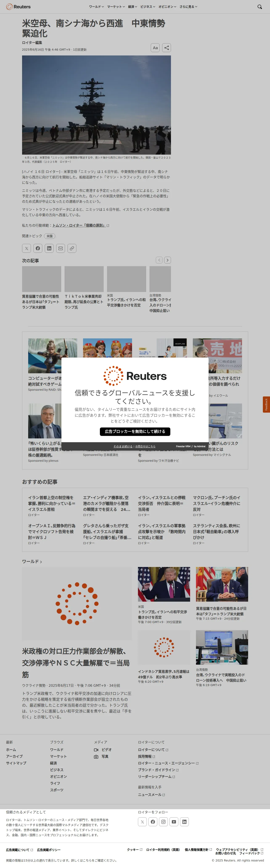Viewport: 270px width, 868px height.
Task: Click the share icon beside Aa button
Action: (166, 48)
